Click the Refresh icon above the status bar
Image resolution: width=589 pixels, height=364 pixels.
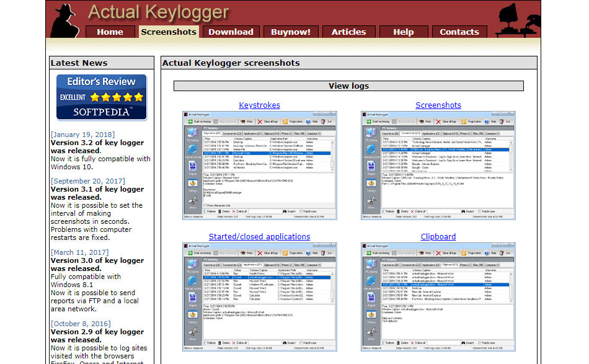point(206,210)
